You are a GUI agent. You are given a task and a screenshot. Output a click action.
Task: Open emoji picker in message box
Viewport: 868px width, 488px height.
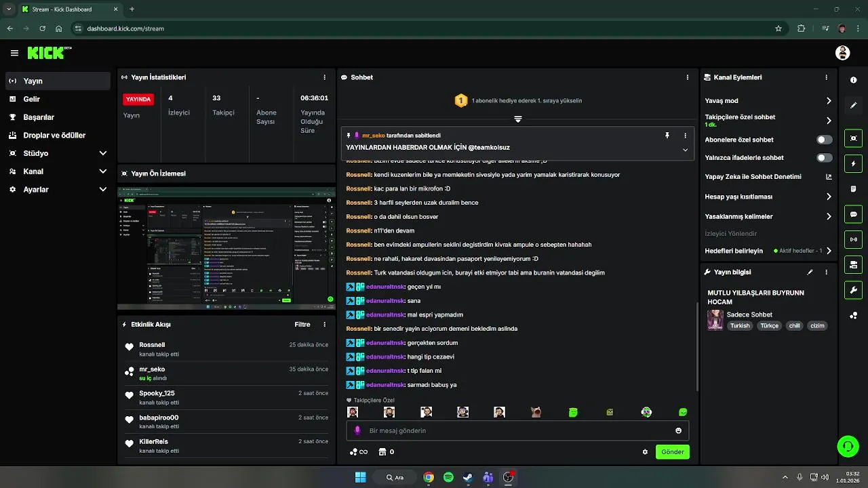[678, 430]
